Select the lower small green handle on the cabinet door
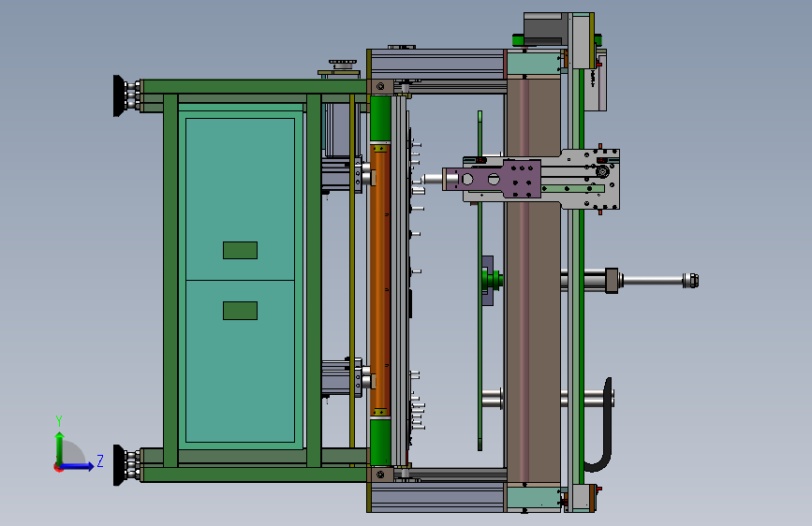 coord(241,311)
